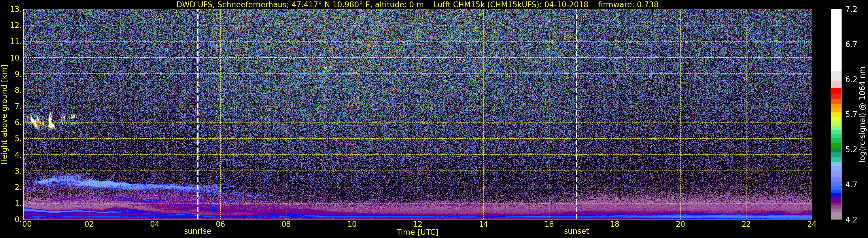Click the time tick label '20'
The height and width of the screenshot is (238, 868).
point(680,224)
